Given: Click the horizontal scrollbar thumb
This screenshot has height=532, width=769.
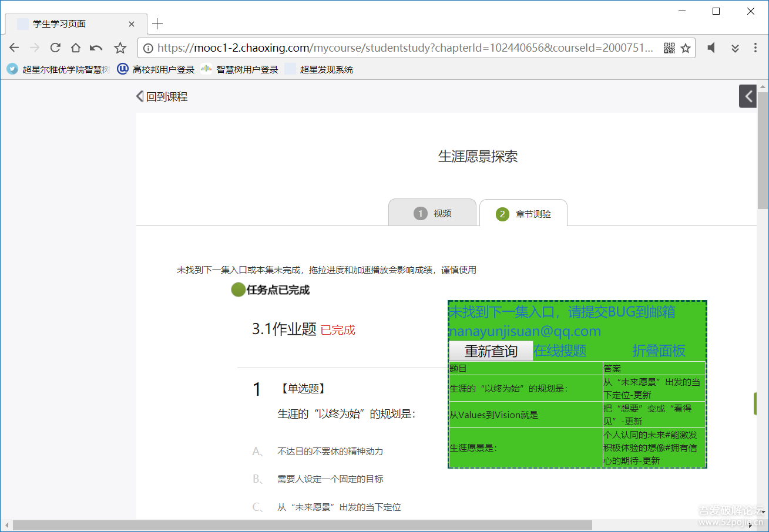Looking at the screenshot, I should pos(303,526).
